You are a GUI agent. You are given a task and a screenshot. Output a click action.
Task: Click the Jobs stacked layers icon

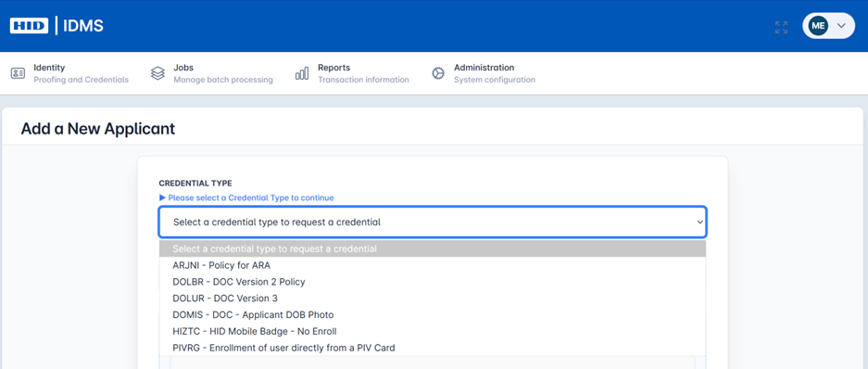(x=157, y=73)
